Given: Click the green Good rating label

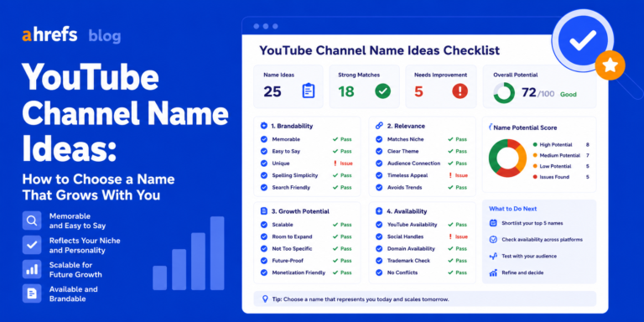Looking at the screenshot, I should click(569, 95).
